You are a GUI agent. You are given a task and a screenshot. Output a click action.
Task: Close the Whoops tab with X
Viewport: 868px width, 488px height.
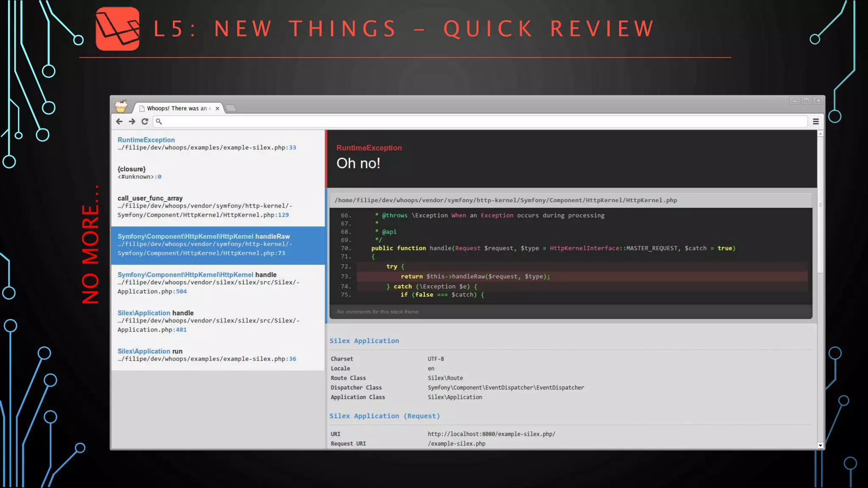click(x=217, y=108)
